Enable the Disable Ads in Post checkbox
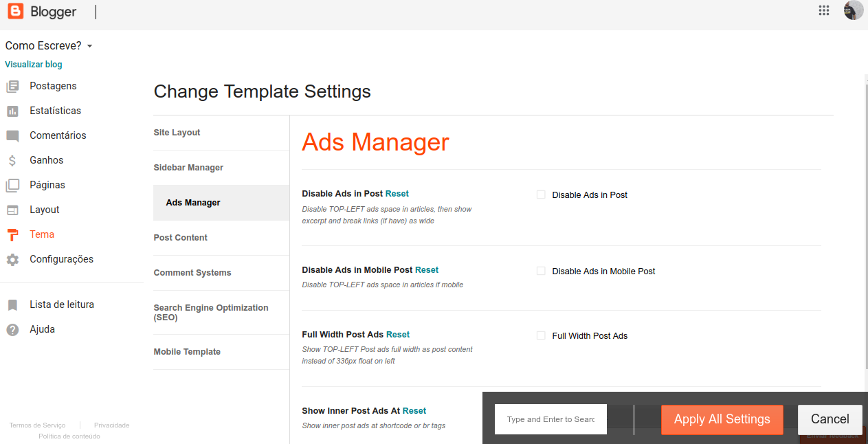Viewport: 868px width, 444px height. pos(541,195)
